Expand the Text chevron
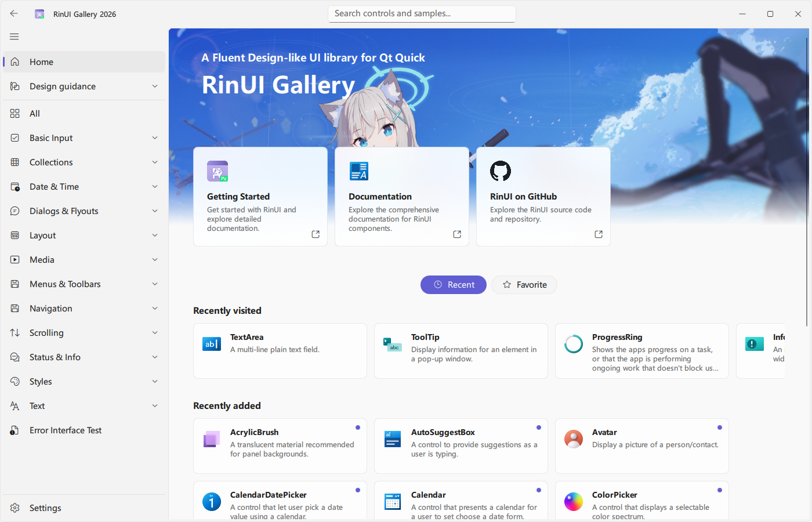Image resolution: width=812 pixels, height=522 pixels. tap(155, 406)
